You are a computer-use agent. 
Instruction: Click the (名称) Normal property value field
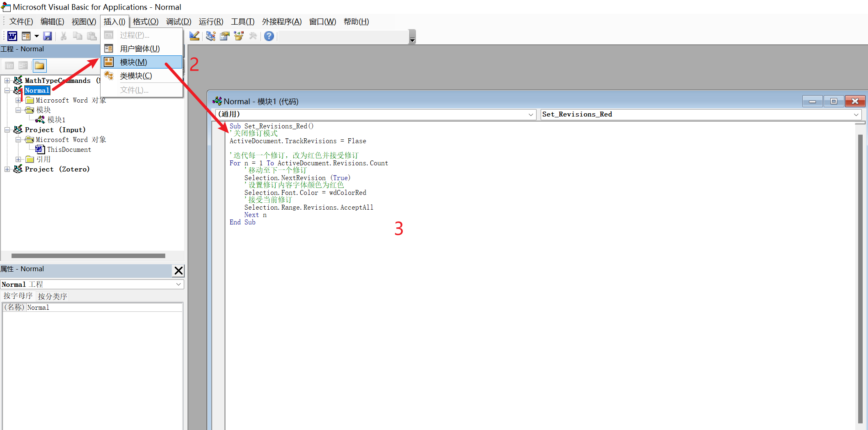coord(104,307)
